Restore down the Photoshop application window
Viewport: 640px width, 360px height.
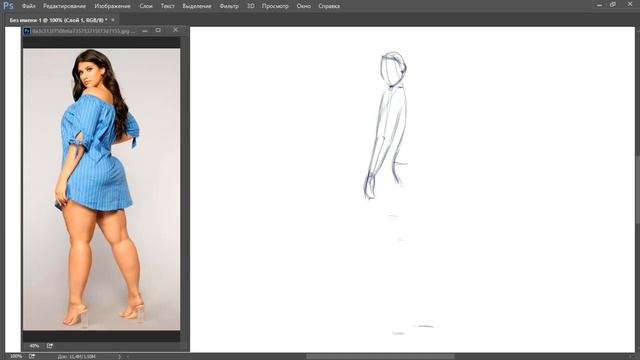point(613,4)
